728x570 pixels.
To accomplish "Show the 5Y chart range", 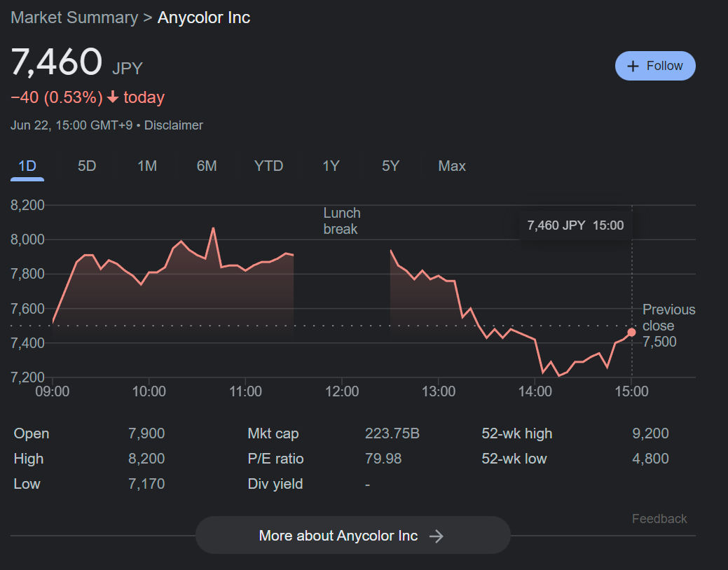I will 390,166.
